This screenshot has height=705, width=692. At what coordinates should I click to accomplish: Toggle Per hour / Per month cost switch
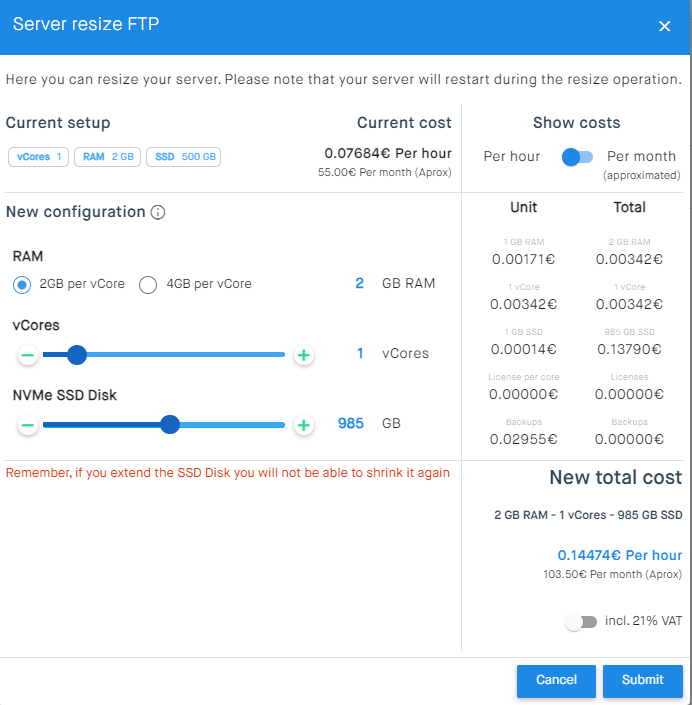(577, 157)
